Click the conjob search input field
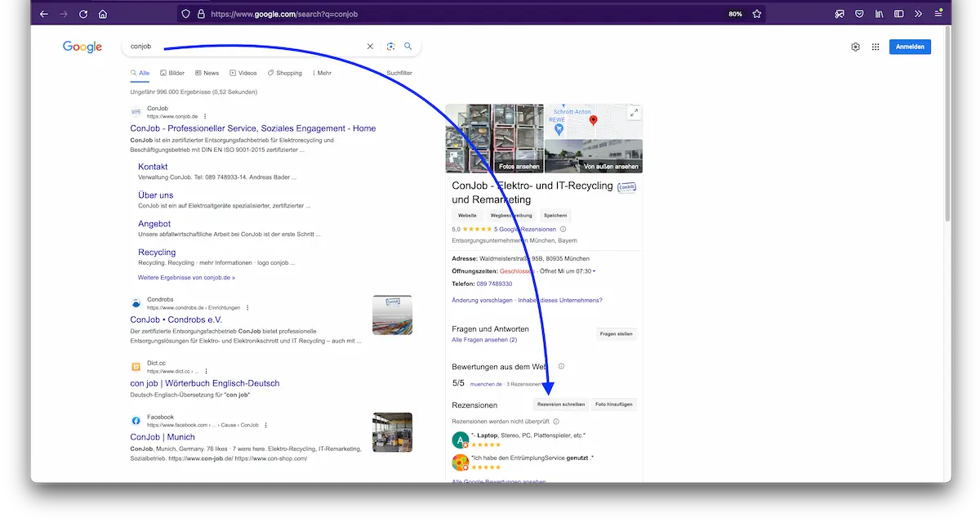The width and height of the screenshot is (980, 523). (245, 47)
